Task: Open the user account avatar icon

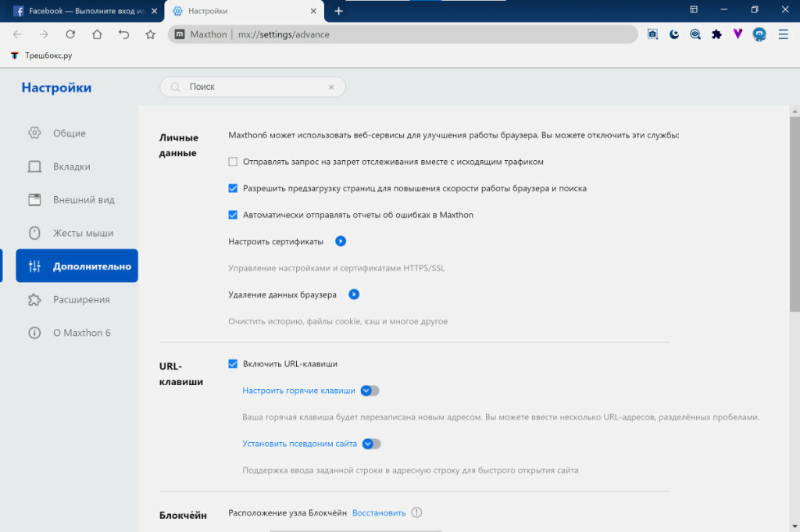Action: pyautogui.click(x=759, y=34)
